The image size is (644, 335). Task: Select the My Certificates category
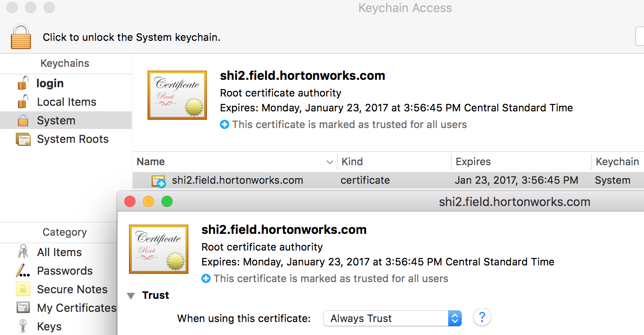77,308
